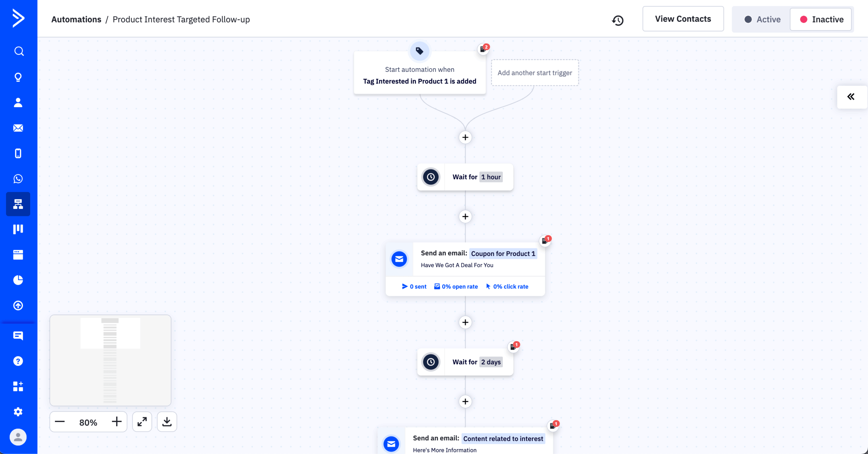Add action above Wait for 1 hour
868x454 pixels.
465,137
